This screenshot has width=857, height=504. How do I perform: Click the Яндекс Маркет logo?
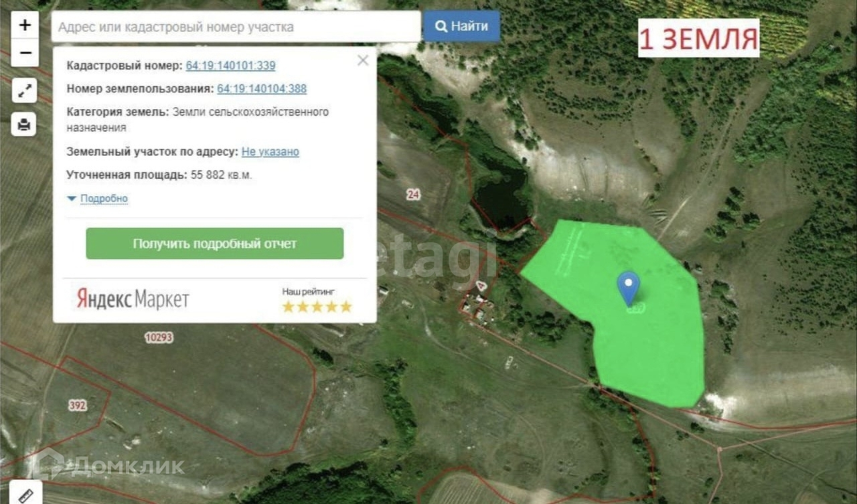(133, 299)
